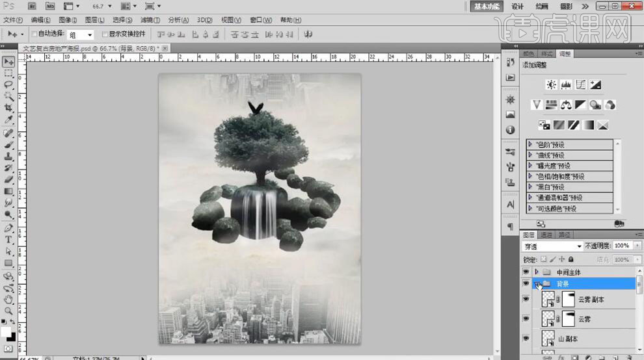Launch Adobe Bridge from top bar

click(x=32, y=6)
